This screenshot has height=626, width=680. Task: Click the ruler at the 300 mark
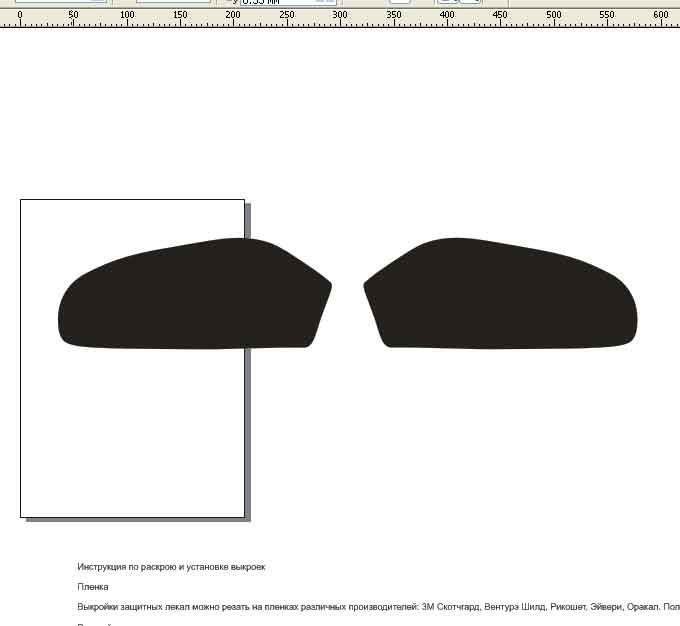pos(340,15)
